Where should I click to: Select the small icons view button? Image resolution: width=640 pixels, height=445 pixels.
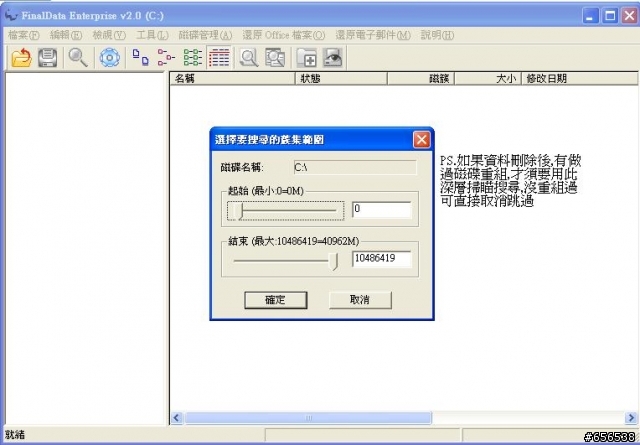(x=166, y=58)
